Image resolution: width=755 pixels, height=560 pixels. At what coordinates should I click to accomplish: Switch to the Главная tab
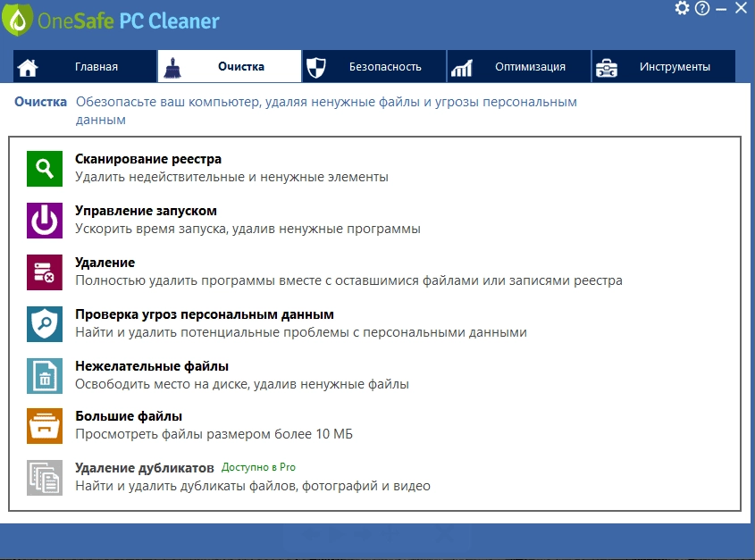pyautogui.click(x=85, y=66)
